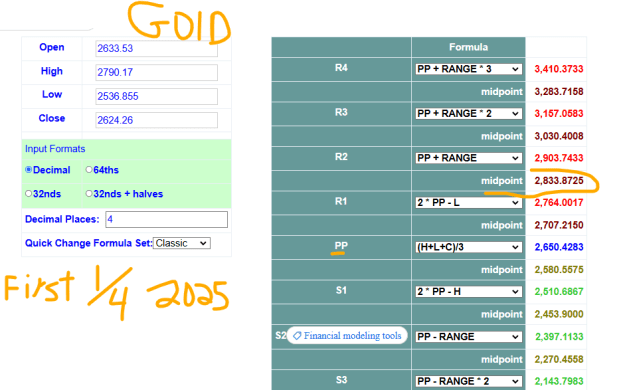Image resolution: width=625 pixels, height=390 pixels.
Task: Click the Quick Change Formula Set label
Action: coord(88,243)
